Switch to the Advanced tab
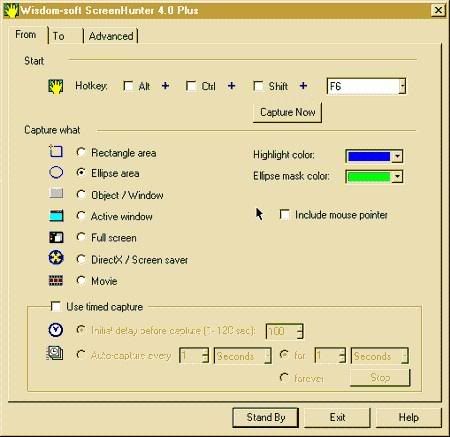This screenshot has height=437, width=450. pos(111,36)
